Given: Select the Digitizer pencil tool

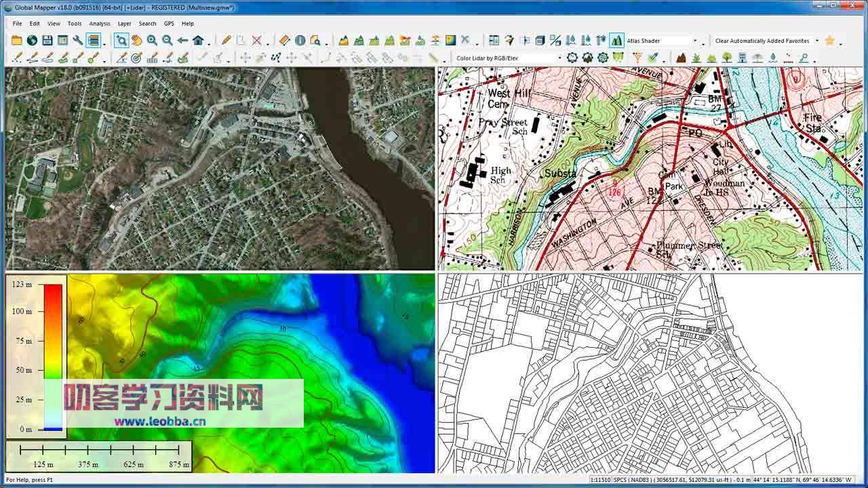Looking at the screenshot, I should (226, 41).
